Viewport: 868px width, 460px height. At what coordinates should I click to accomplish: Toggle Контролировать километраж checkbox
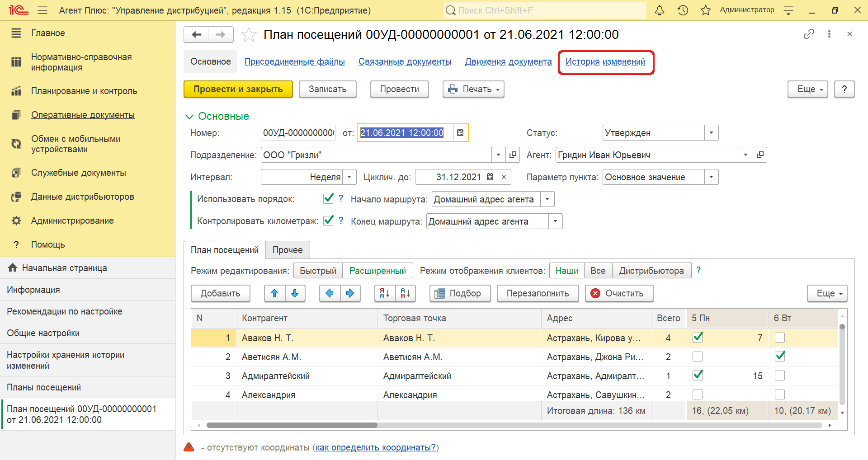pyautogui.click(x=329, y=221)
